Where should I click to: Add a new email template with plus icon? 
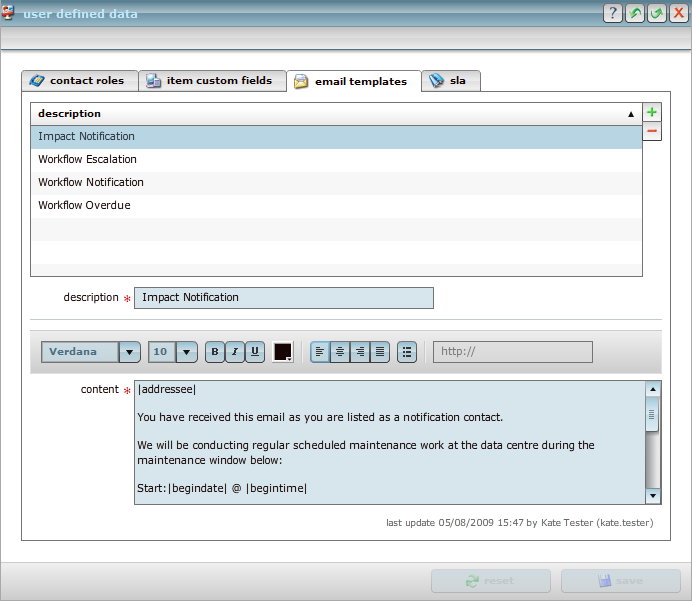(x=652, y=113)
